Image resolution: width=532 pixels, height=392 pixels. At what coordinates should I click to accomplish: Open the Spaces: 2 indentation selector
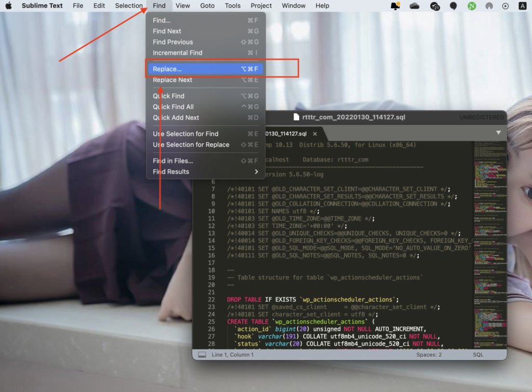click(x=429, y=355)
